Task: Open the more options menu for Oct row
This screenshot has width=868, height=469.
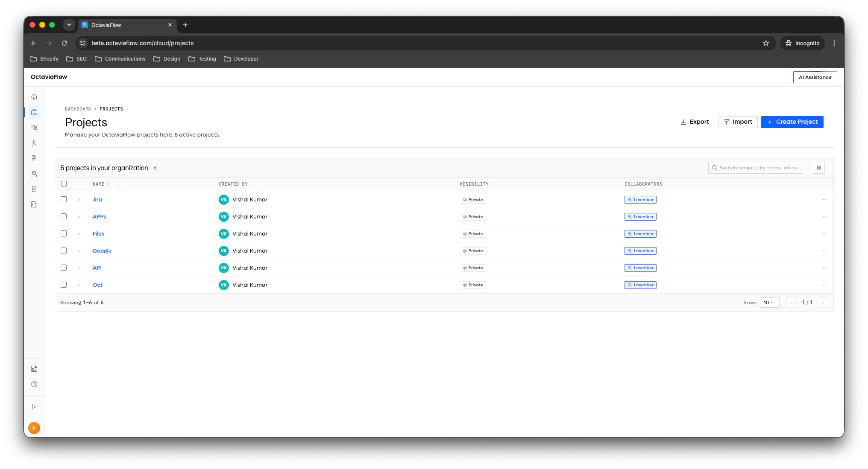Action: [825, 285]
